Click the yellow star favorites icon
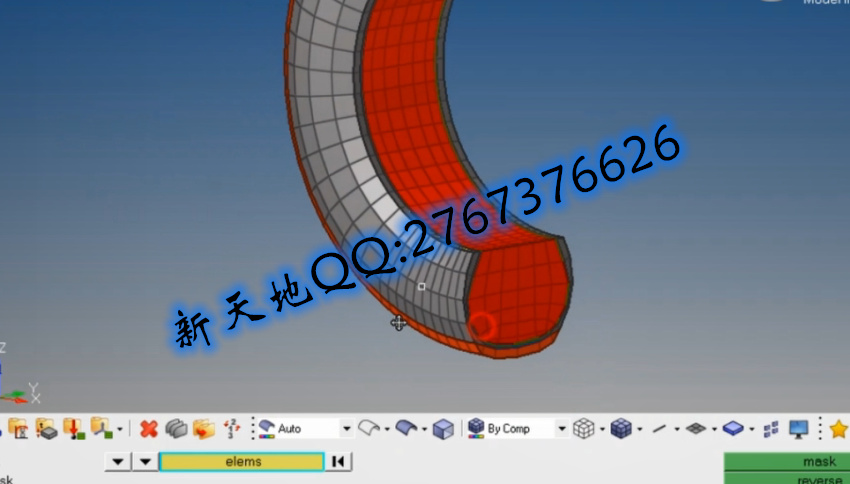This screenshot has height=484, width=850. (838, 429)
